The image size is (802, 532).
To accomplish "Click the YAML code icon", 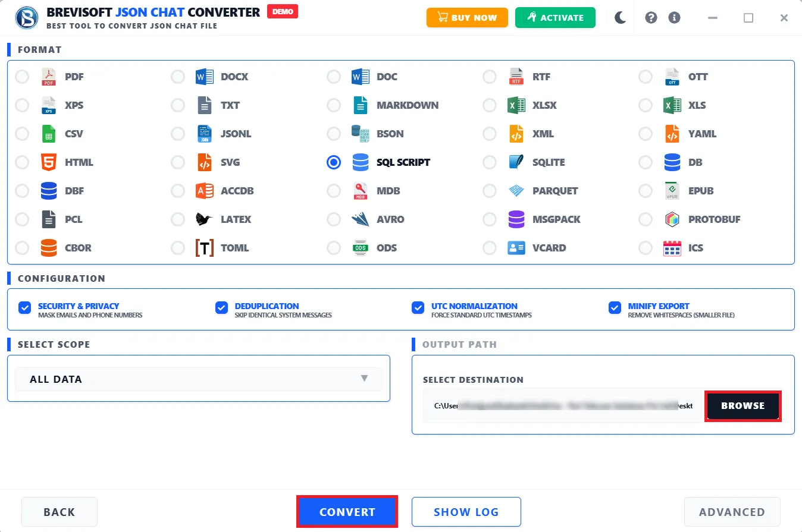I will [672, 134].
